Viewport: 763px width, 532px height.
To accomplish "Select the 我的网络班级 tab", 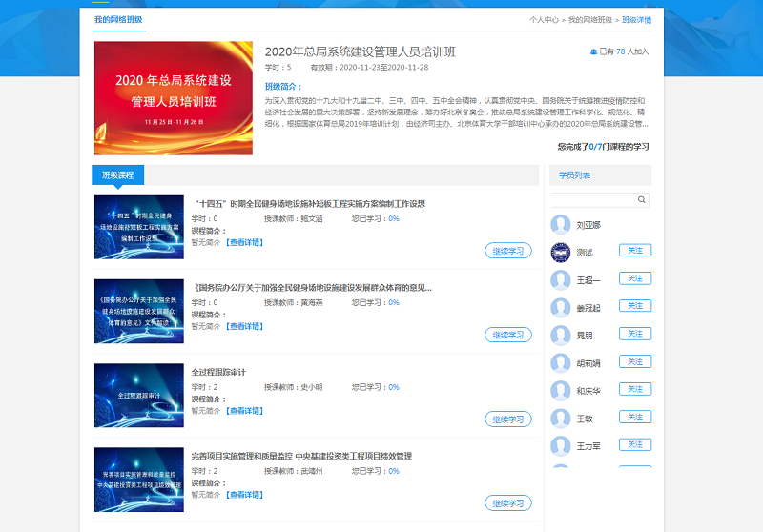I will (x=118, y=19).
